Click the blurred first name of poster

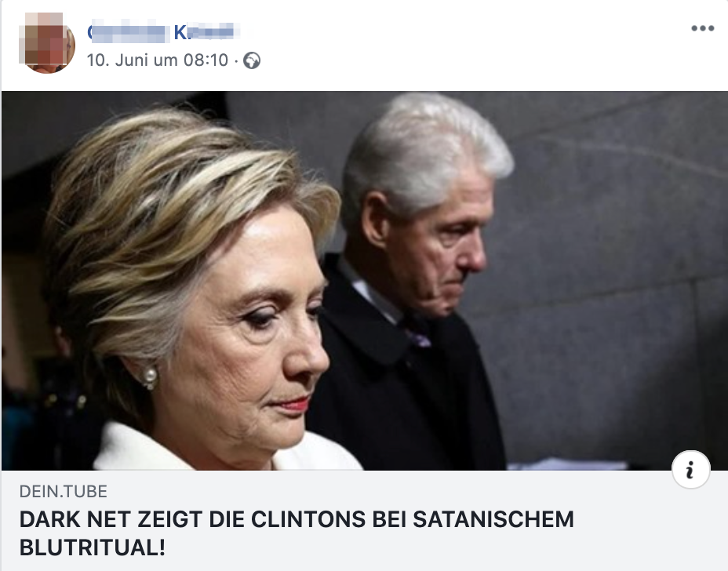point(128,32)
